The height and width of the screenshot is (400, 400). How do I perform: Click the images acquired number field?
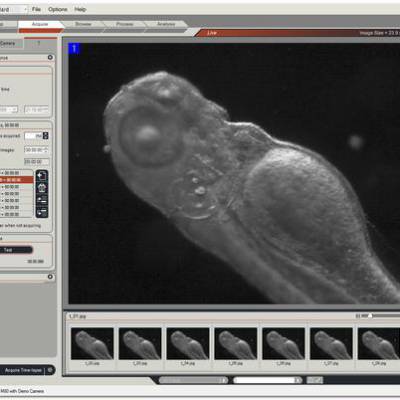pyautogui.click(x=34, y=136)
